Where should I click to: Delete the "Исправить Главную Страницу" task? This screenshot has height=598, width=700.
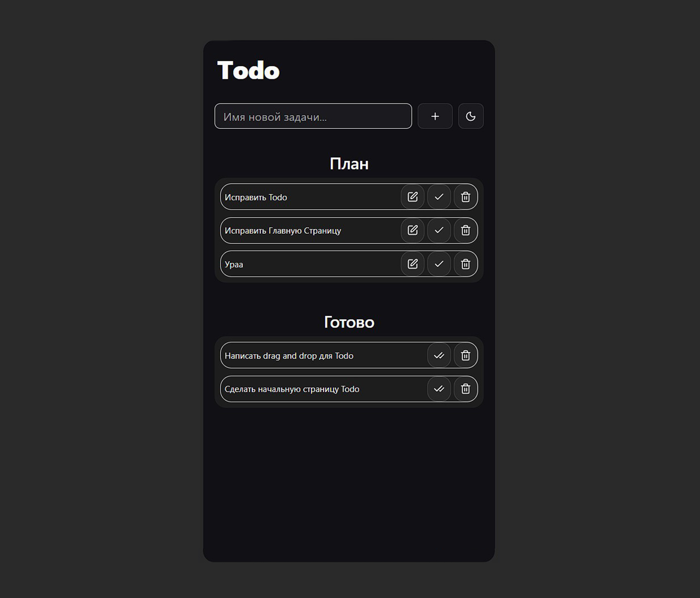pos(465,230)
